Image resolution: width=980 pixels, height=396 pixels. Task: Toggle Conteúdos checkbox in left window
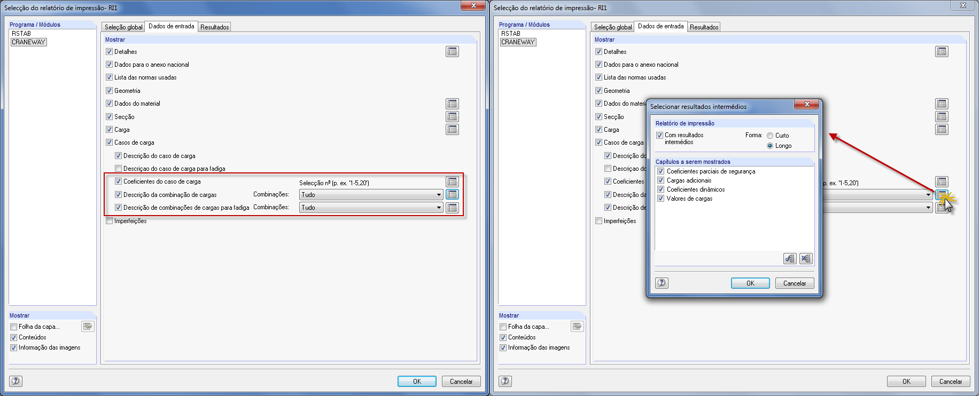point(13,337)
